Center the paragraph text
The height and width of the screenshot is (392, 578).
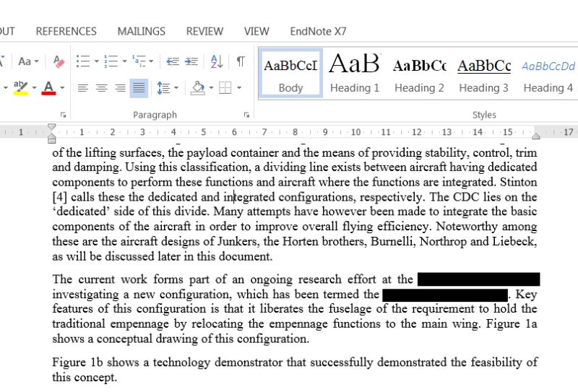click(102, 88)
